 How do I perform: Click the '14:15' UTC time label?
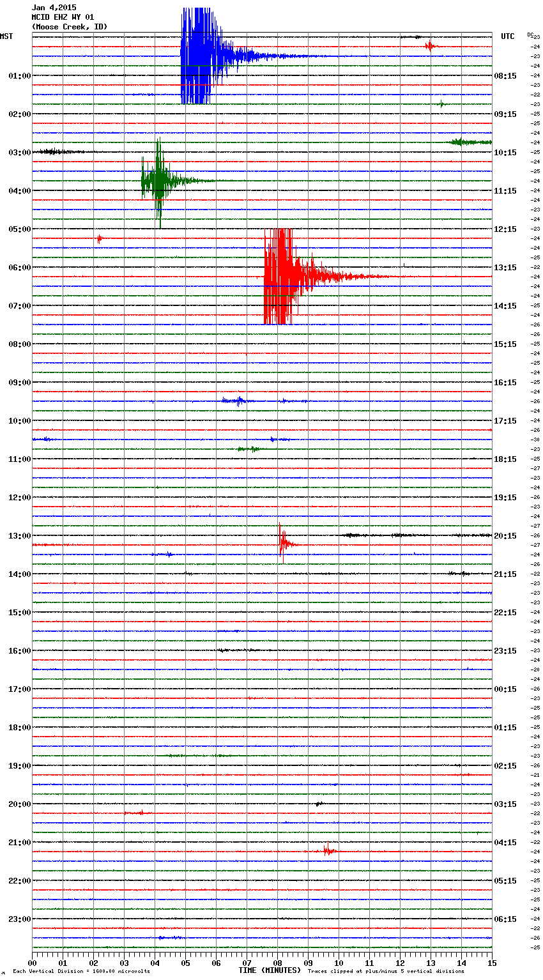point(505,306)
